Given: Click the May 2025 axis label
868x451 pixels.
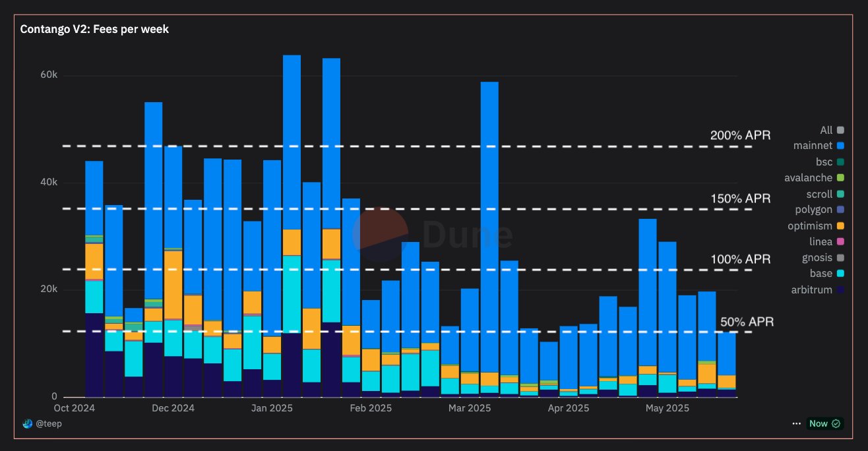Looking at the screenshot, I should [667, 408].
